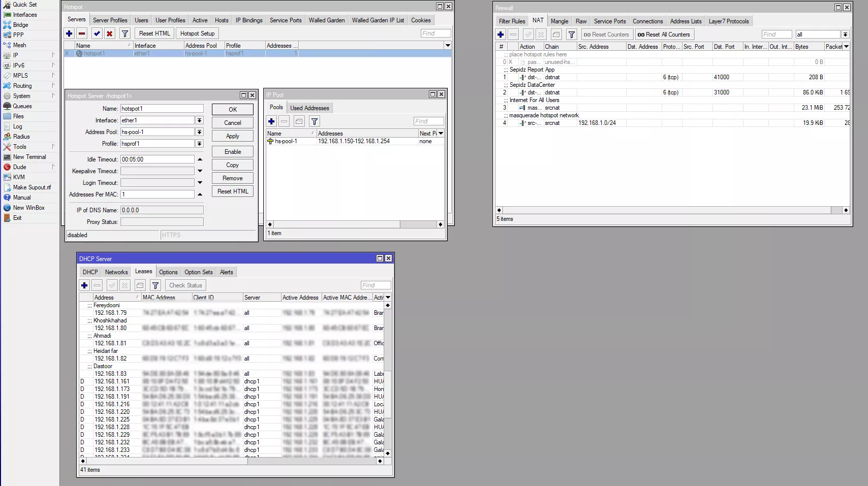Add new Hotspot server with plus icon

(69, 34)
